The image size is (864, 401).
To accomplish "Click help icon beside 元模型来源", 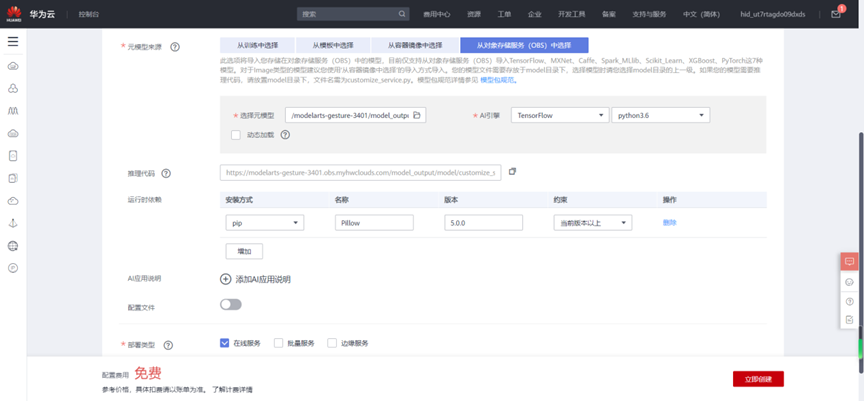I will coord(175,47).
